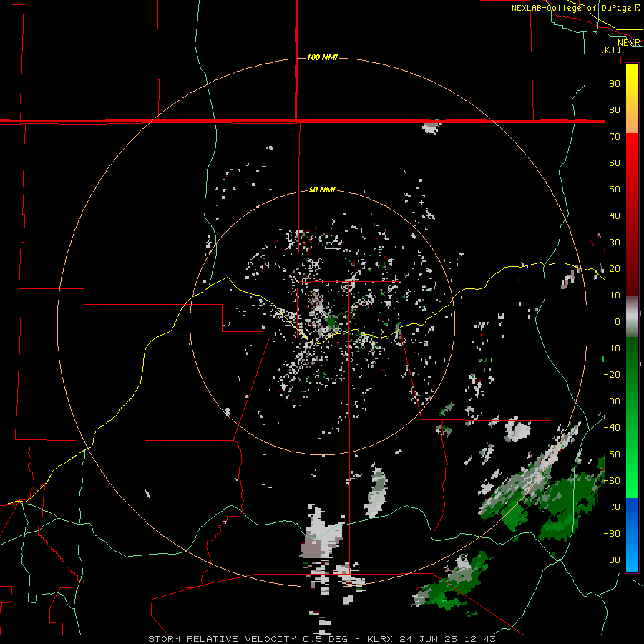The width and height of the screenshot is (644, 644).
Task: Select the -50 knot legend label
Action: (612, 454)
